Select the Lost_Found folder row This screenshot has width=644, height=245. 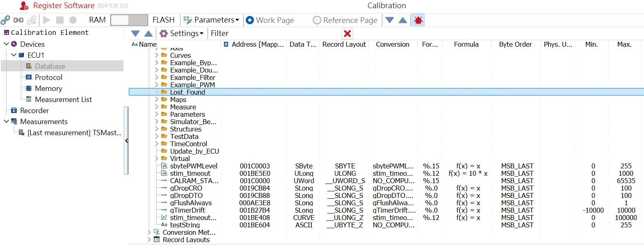[386, 92]
